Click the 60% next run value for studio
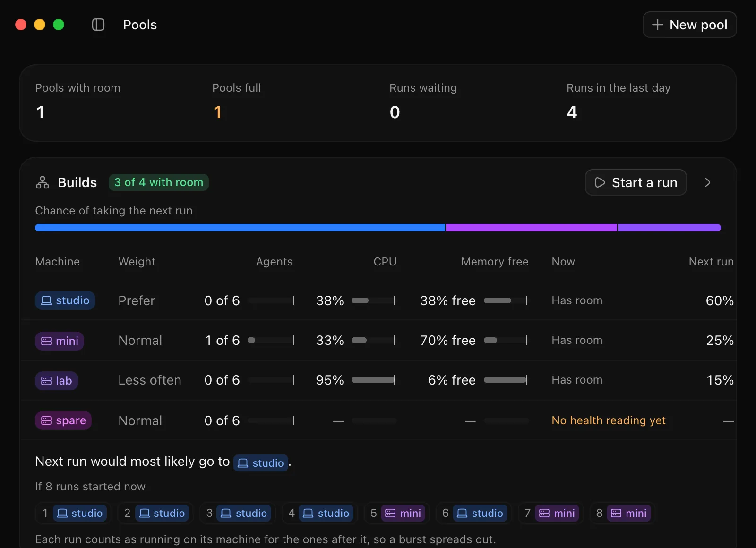 point(720,301)
